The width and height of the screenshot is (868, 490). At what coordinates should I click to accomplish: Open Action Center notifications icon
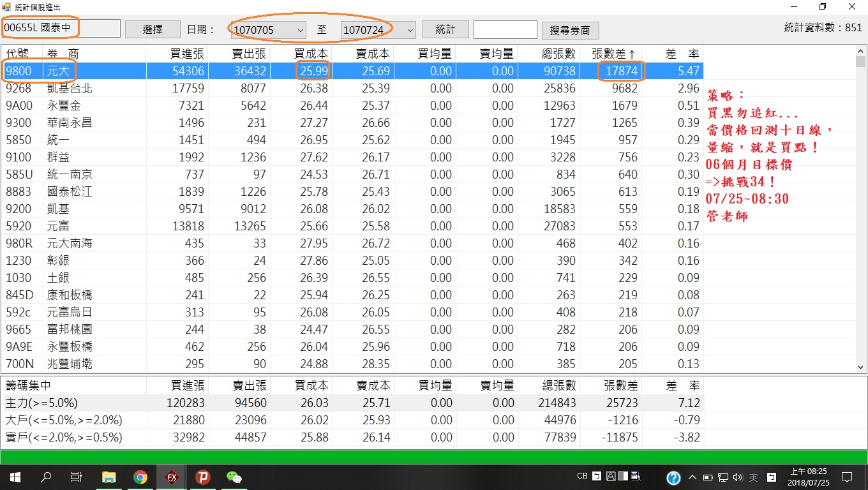click(847, 477)
